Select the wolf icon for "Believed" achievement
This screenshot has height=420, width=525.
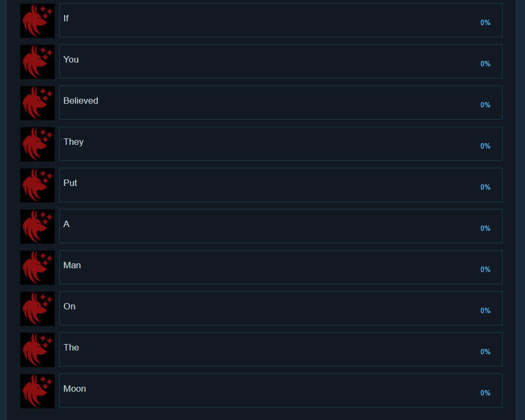click(x=37, y=103)
